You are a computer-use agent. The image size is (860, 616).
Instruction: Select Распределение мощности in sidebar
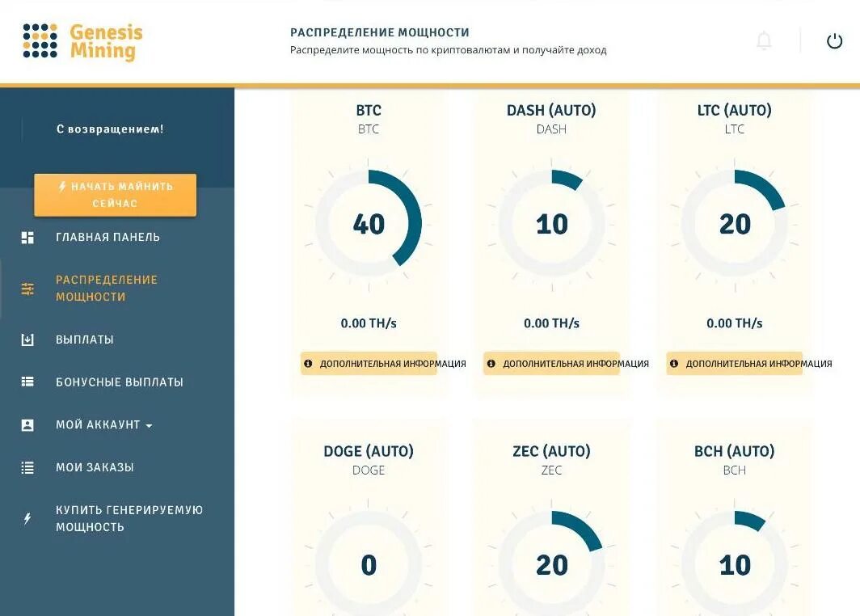coord(107,289)
